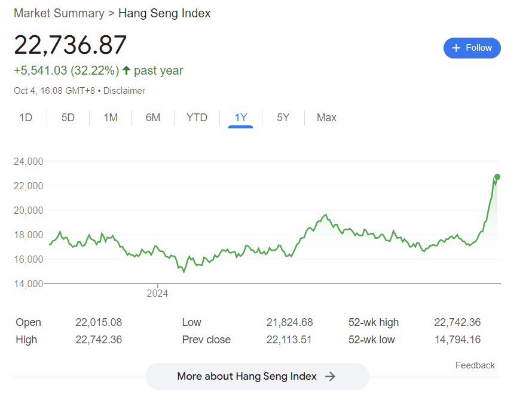Click the 14,000 y-axis label

pos(29,284)
